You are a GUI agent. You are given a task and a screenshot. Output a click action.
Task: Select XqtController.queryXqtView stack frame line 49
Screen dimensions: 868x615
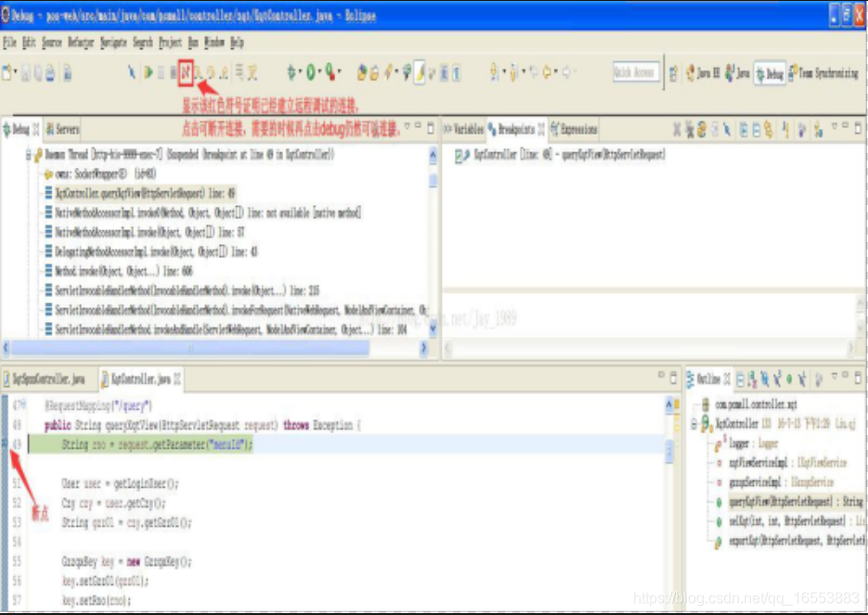coord(139,193)
